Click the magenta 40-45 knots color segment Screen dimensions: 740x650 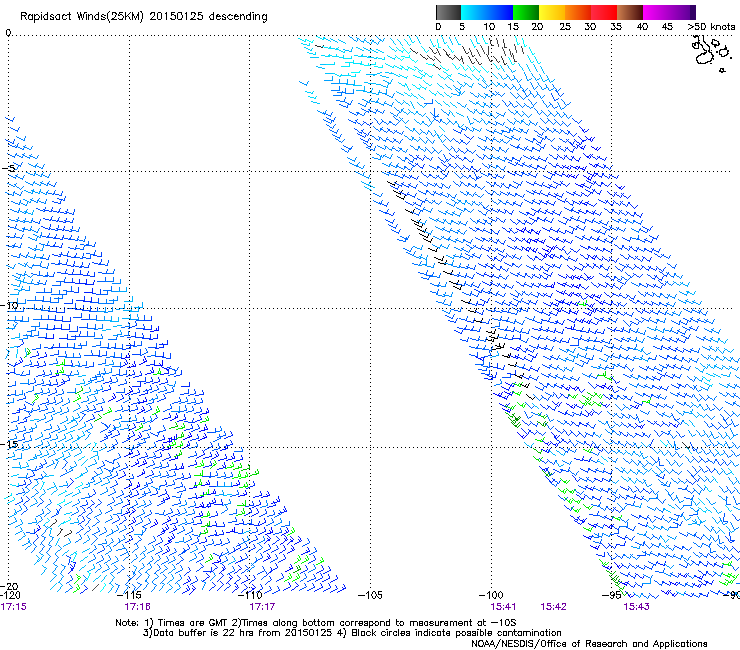(656, 12)
